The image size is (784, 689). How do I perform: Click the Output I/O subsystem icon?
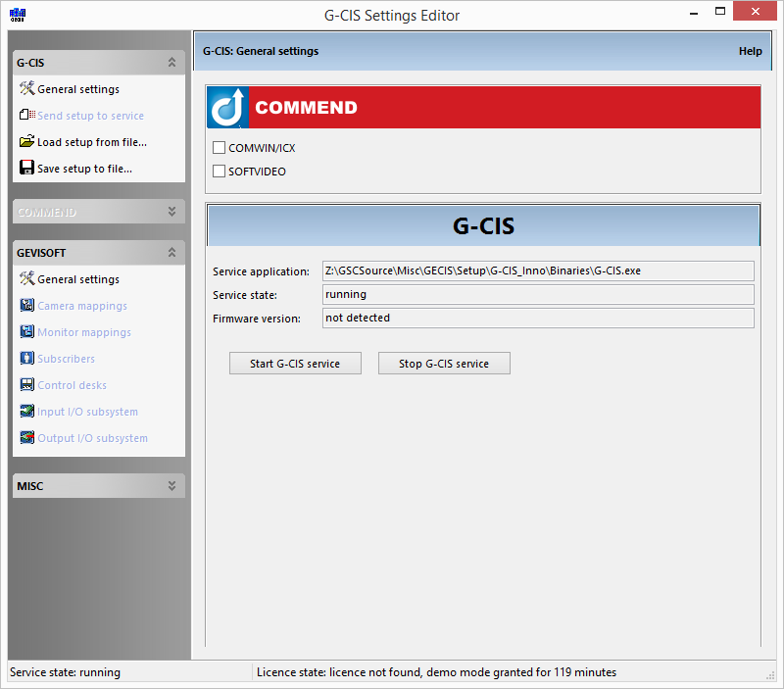27,437
